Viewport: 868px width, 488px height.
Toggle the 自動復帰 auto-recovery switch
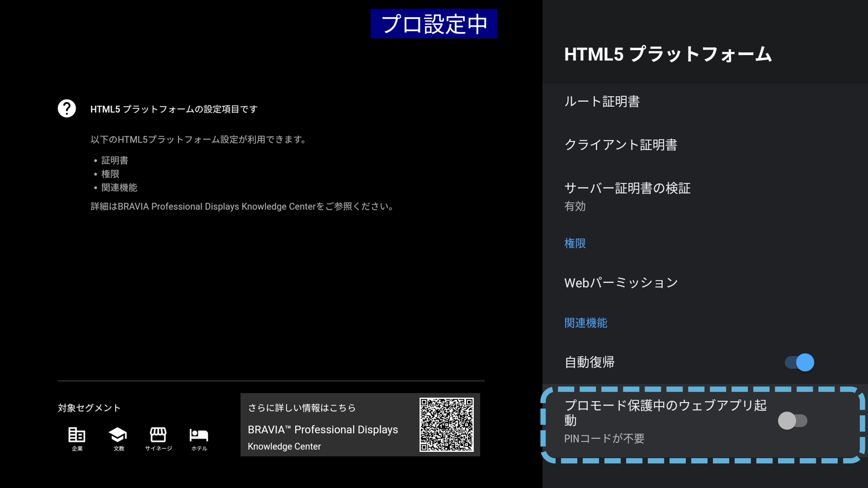click(799, 362)
